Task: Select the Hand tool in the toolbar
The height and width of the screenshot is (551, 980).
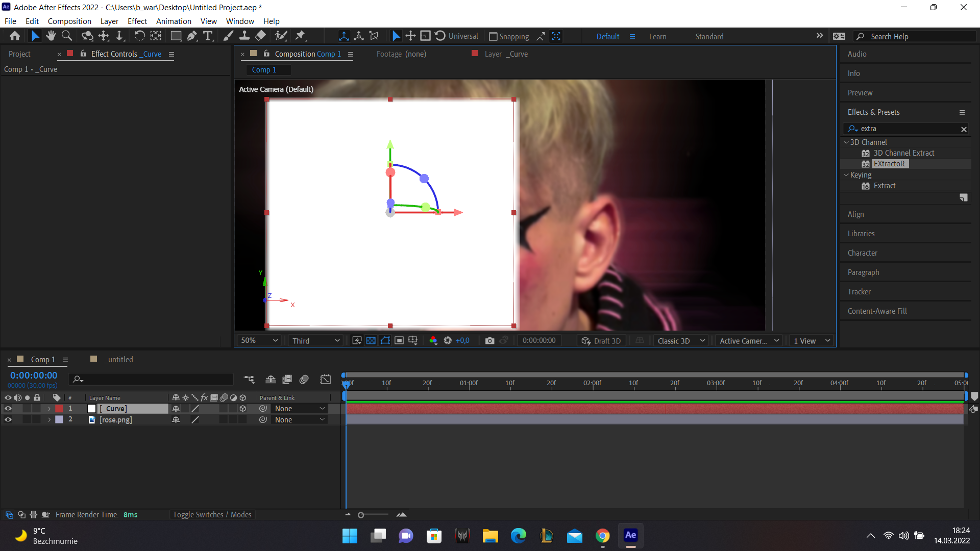Action: coord(51,36)
